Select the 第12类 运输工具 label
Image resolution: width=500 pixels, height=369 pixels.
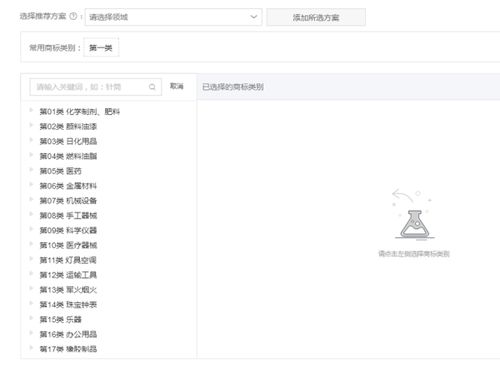[x=68, y=275]
